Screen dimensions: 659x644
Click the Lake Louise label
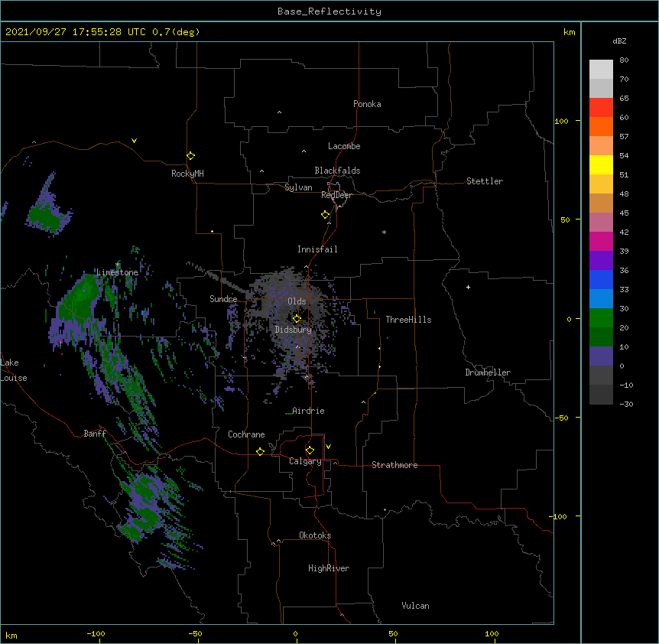click(x=14, y=370)
